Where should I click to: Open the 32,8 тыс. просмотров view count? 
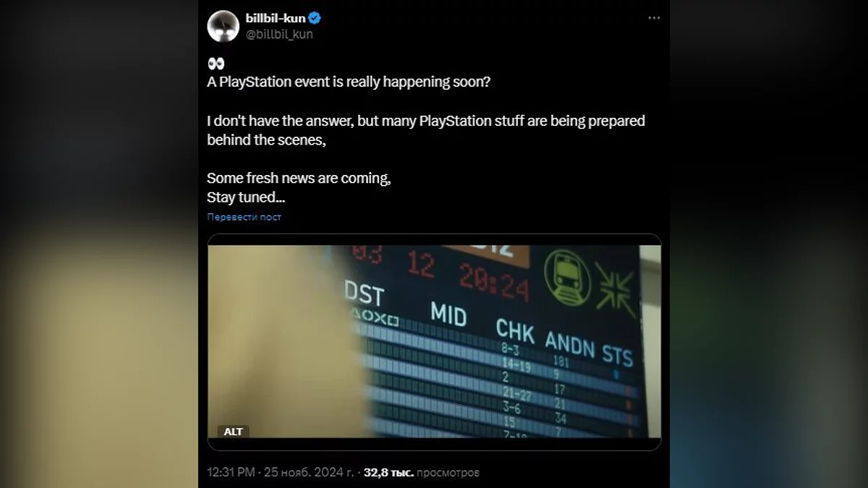422,473
